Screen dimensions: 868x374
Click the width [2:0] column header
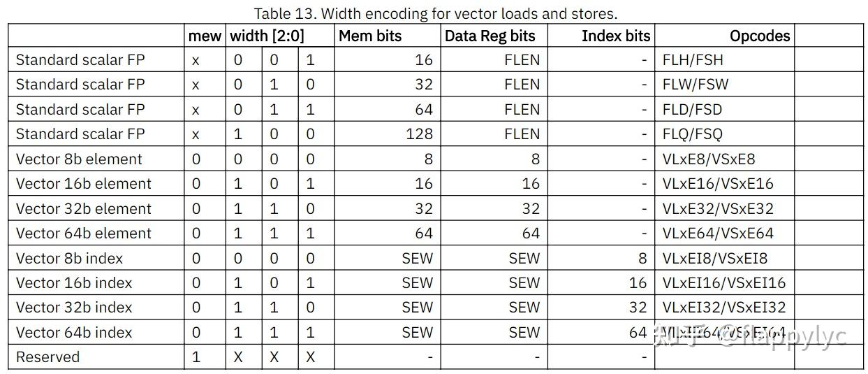coord(267,36)
